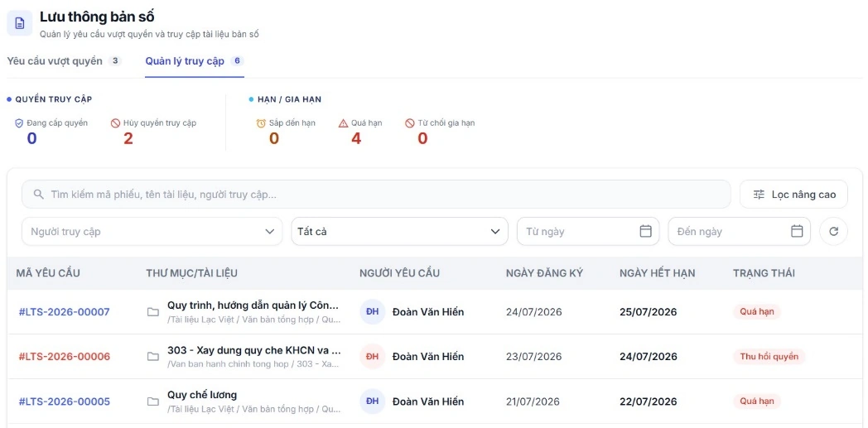The image size is (868, 428).
Task: Open the Quản lý truy cập tab
Action: [x=195, y=61]
